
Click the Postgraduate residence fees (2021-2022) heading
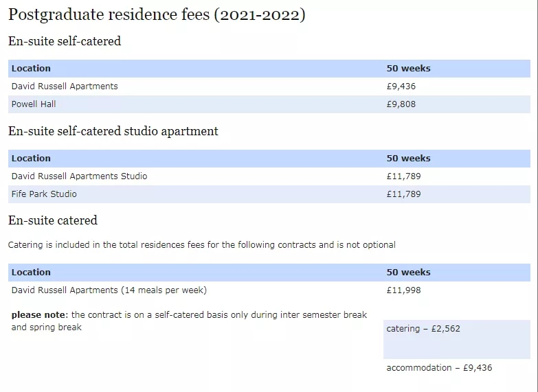click(157, 15)
